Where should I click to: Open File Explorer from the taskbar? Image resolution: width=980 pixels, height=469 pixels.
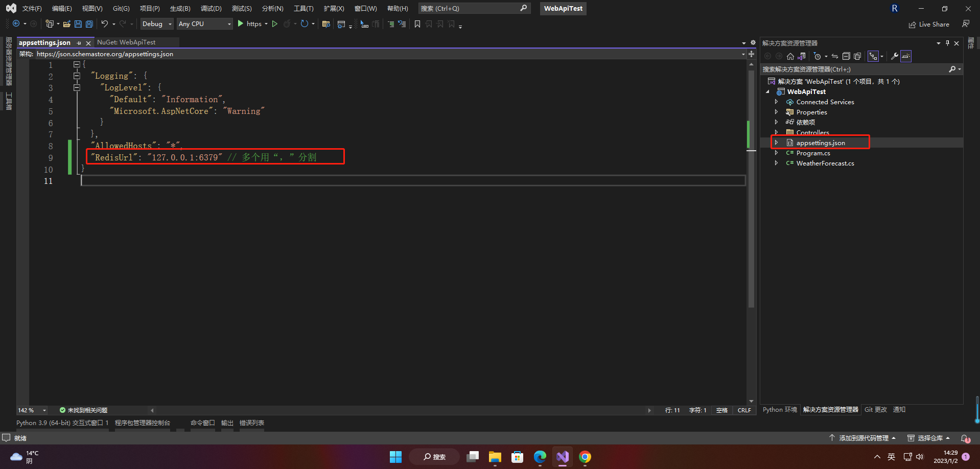(x=495, y=457)
